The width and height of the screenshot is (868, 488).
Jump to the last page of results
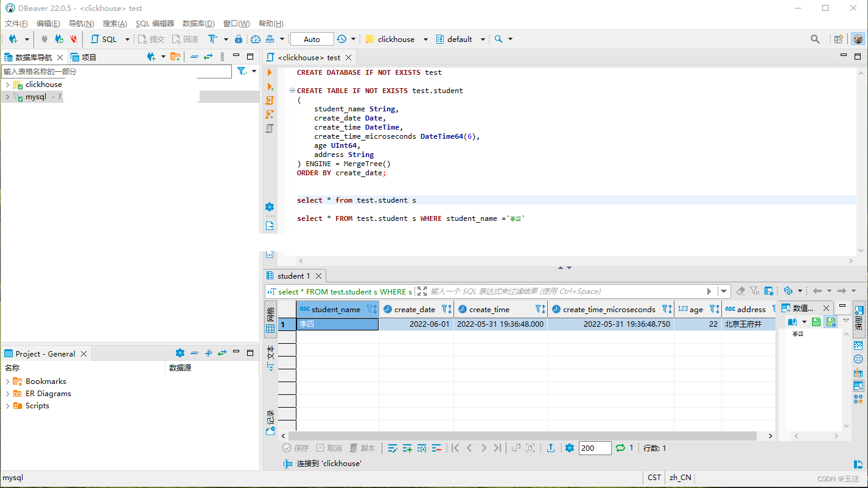point(497,448)
